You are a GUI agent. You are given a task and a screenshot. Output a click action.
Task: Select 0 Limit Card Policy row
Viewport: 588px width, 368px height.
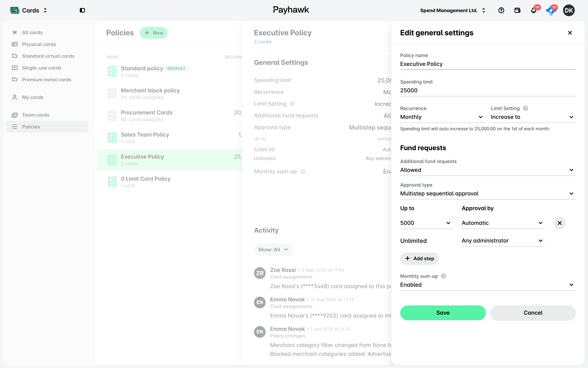(170, 182)
